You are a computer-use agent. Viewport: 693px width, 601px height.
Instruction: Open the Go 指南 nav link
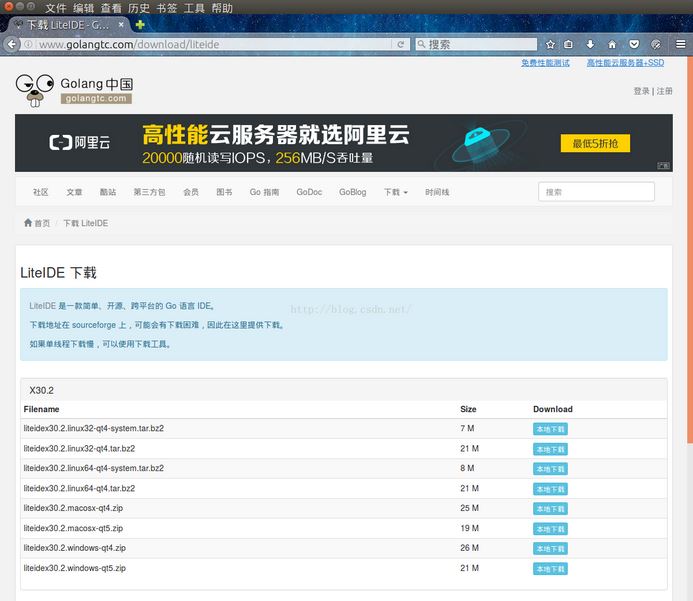click(264, 192)
